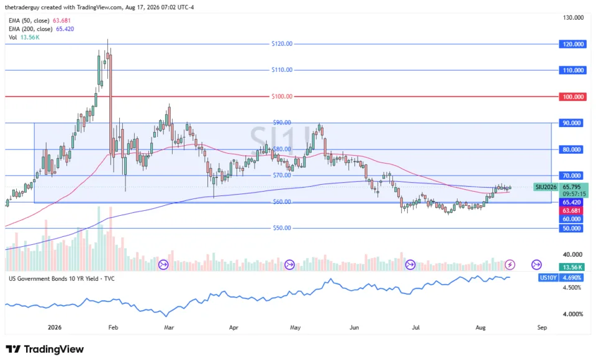This screenshot has height=364, width=596.
Task: Select the $70.00 line label
Action: click(282, 175)
